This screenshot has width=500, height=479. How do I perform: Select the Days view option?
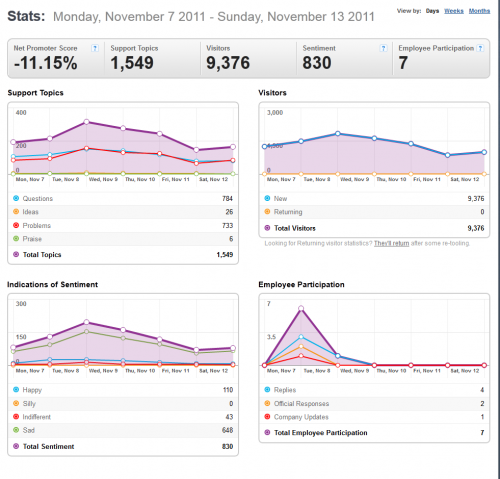(x=432, y=11)
